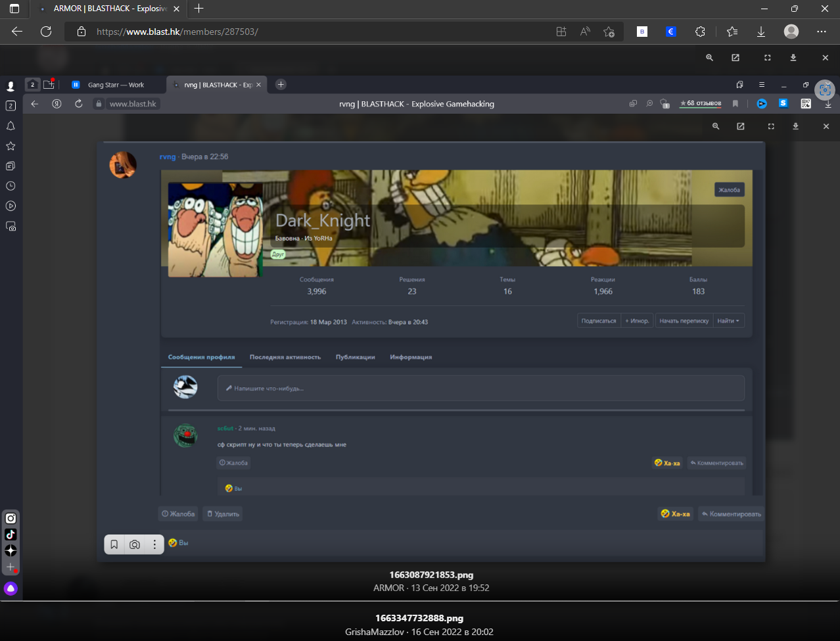Open the Edge profile avatar menu

[x=791, y=32]
